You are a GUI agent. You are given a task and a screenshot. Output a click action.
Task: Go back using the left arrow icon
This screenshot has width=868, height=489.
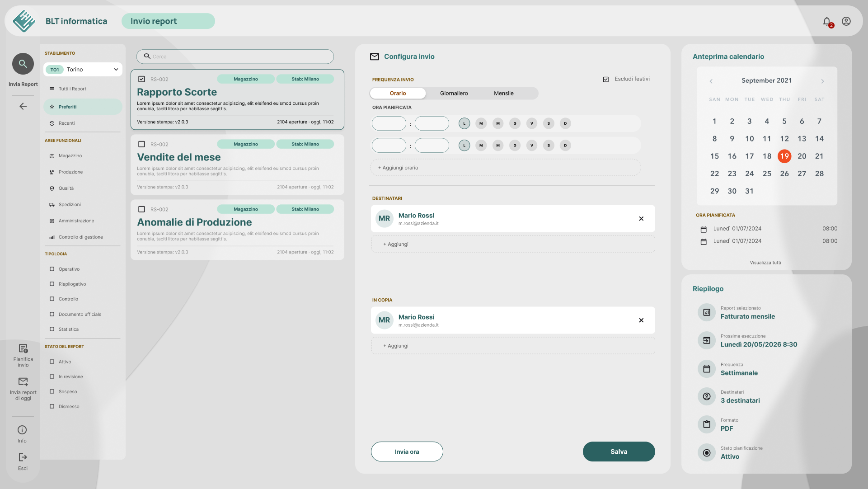[23, 106]
